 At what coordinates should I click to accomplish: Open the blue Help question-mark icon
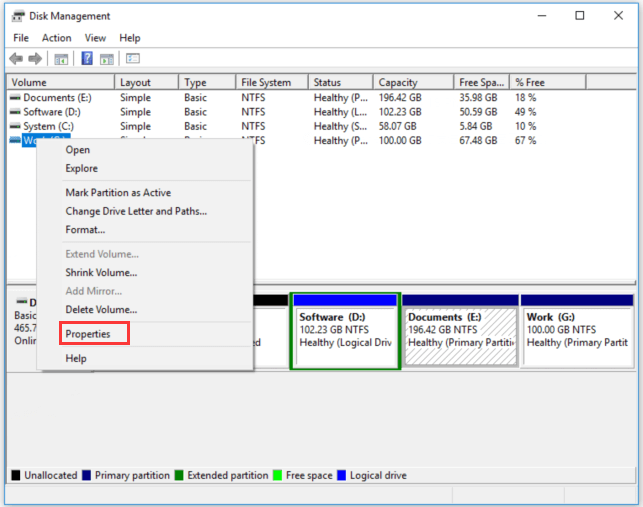pos(87,58)
